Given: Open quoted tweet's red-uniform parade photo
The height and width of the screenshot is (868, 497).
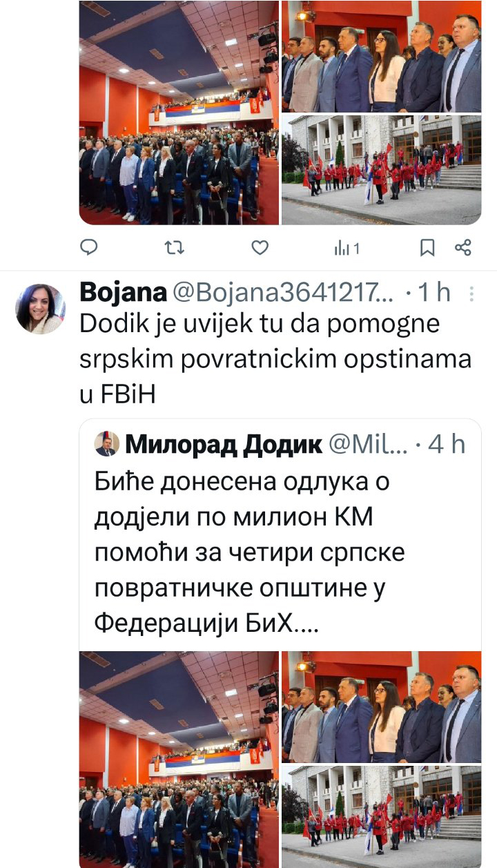Looking at the screenshot, I should pyautogui.click(x=382, y=816).
